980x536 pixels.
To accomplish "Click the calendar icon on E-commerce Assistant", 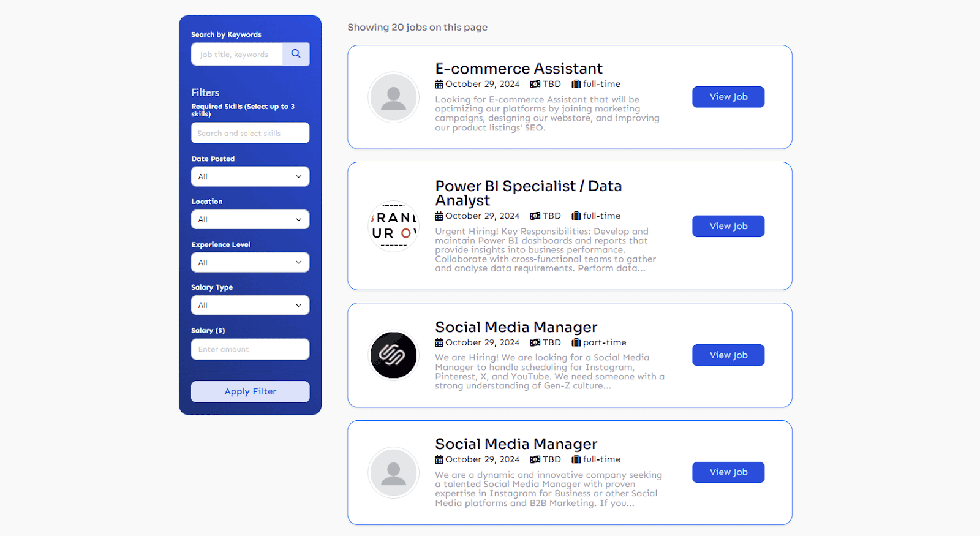I will [x=439, y=85].
